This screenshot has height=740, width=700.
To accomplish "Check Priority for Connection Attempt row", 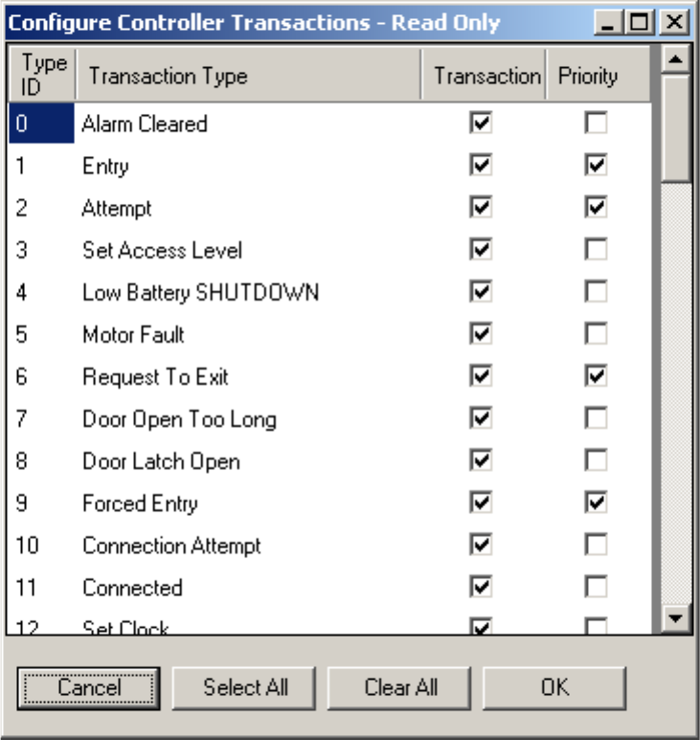I will tap(596, 545).
